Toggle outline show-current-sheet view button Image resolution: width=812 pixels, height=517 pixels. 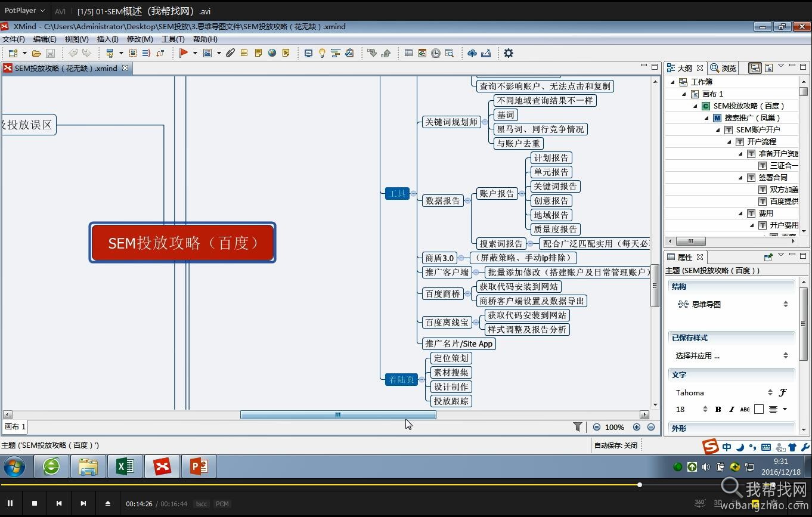pos(768,68)
